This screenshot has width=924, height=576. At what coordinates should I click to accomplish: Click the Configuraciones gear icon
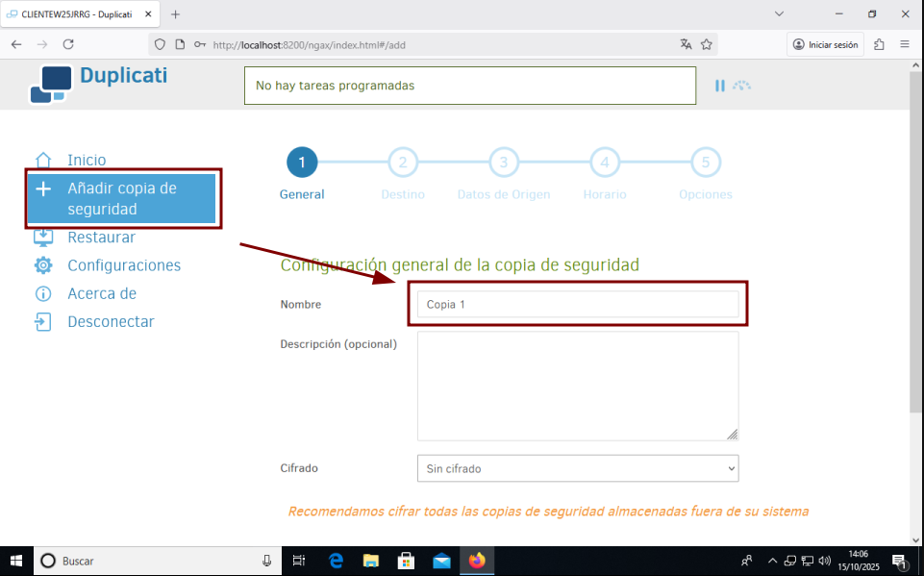point(43,265)
